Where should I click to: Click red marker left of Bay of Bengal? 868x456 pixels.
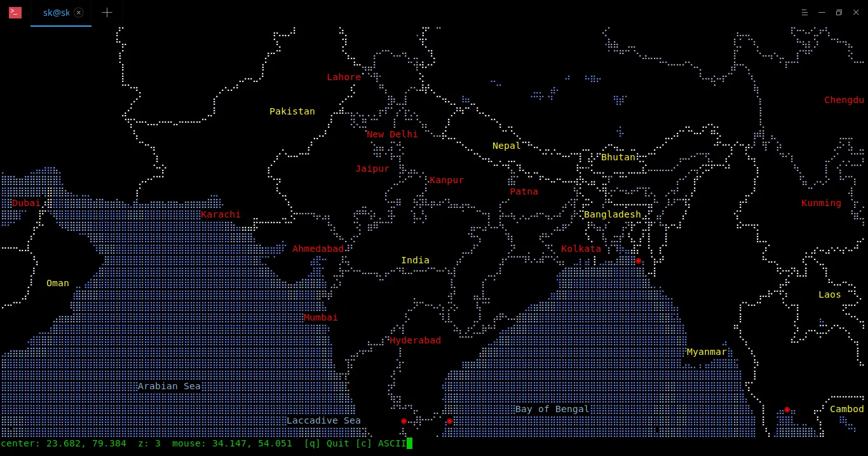coord(449,421)
